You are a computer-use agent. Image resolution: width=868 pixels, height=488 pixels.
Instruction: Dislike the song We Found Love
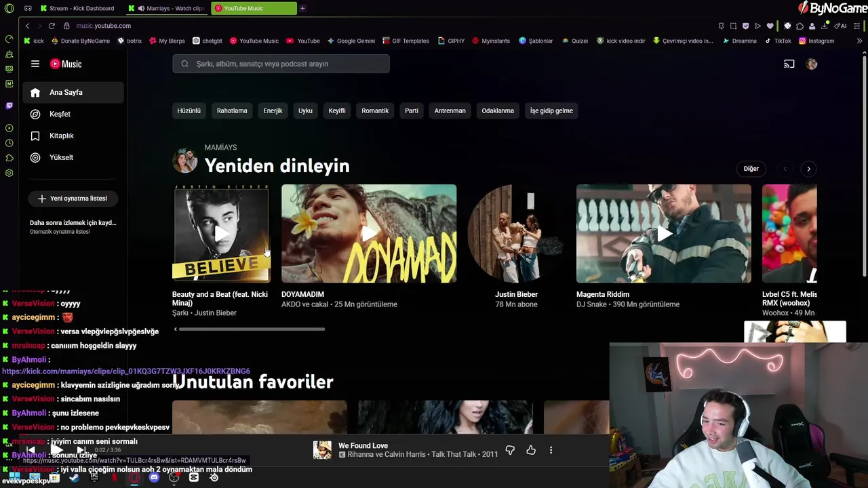(510, 450)
